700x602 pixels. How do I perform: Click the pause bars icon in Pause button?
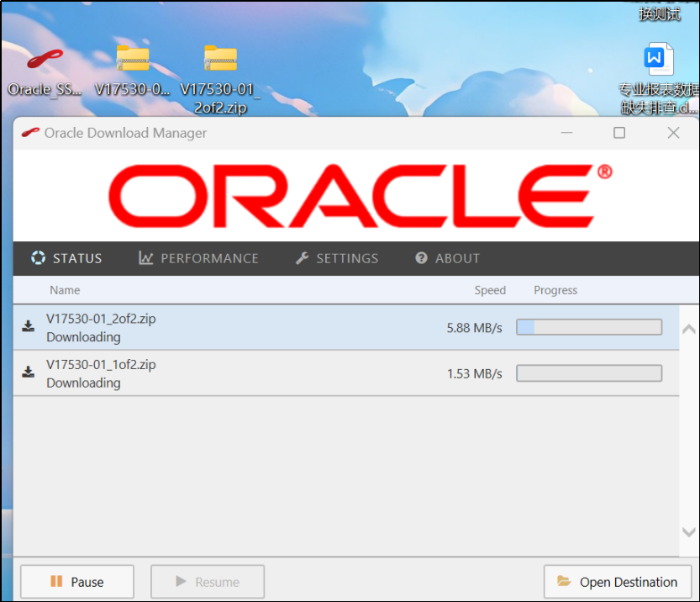tap(56, 581)
